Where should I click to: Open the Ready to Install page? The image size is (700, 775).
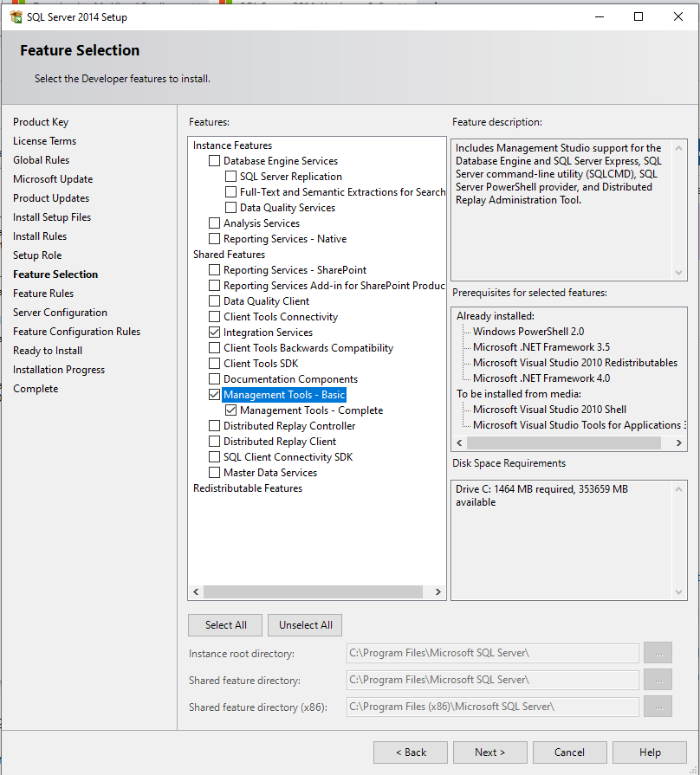point(48,350)
